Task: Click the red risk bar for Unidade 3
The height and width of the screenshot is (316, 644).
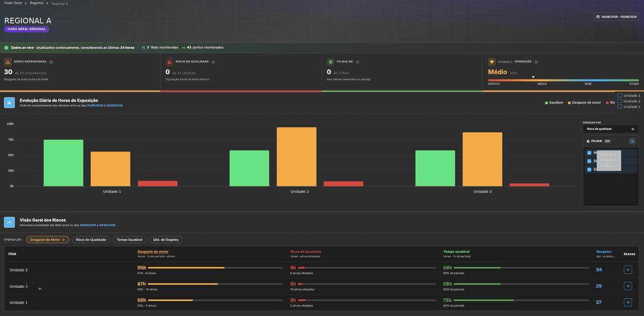Action: click(529, 185)
